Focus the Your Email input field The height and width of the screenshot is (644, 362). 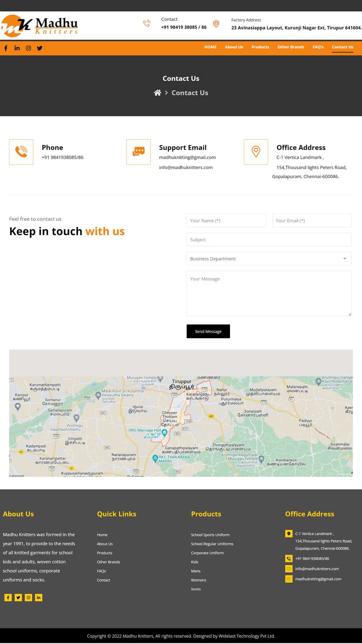[x=312, y=220]
